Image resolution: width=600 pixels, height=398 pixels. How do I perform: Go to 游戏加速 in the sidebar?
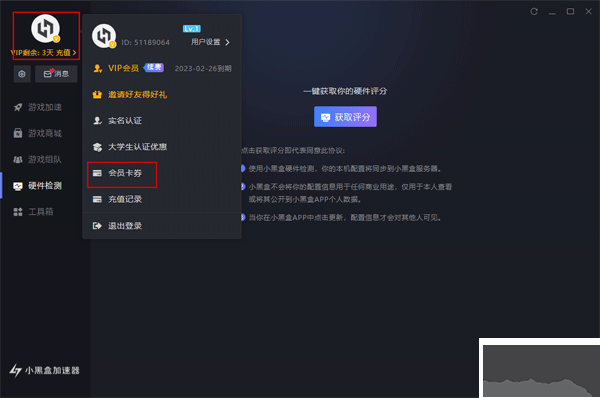coord(45,107)
